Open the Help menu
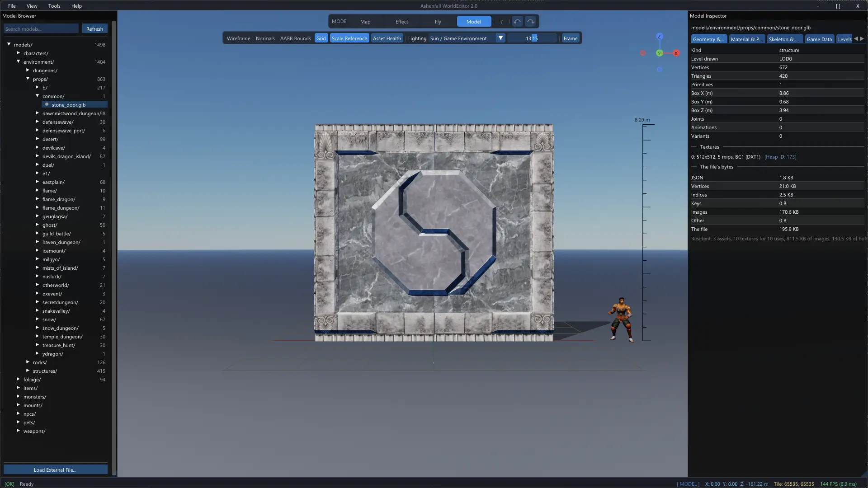This screenshot has height=488, width=868. click(76, 6)
